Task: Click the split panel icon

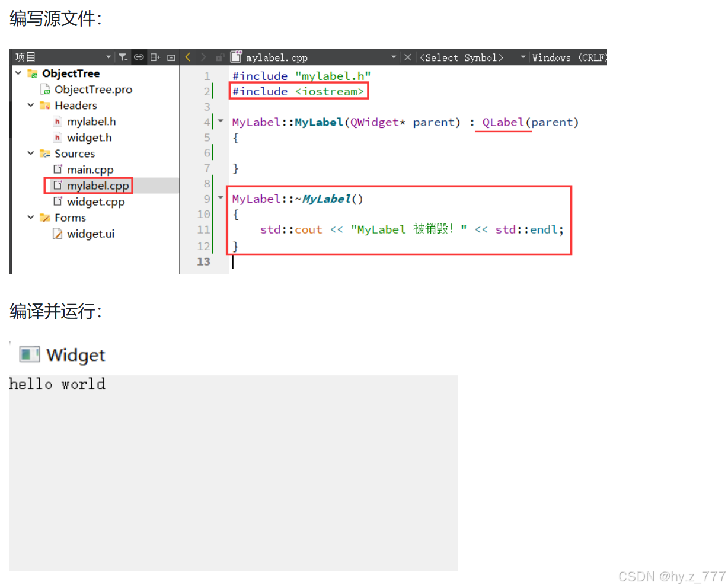Action: (155, 57)
